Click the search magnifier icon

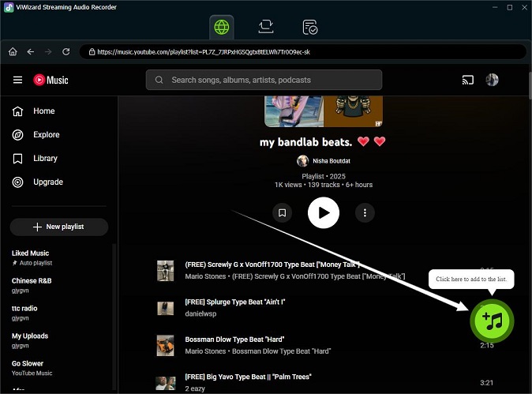coord(159,80)
